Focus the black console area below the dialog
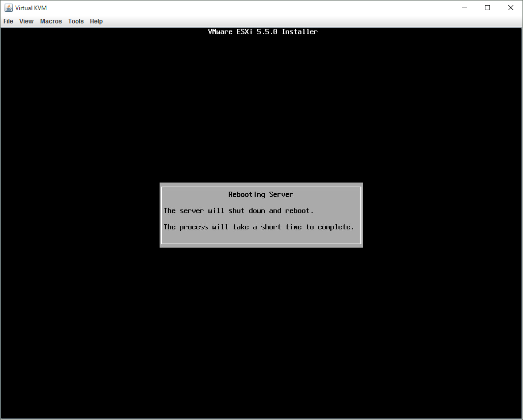 click(261, 331)
